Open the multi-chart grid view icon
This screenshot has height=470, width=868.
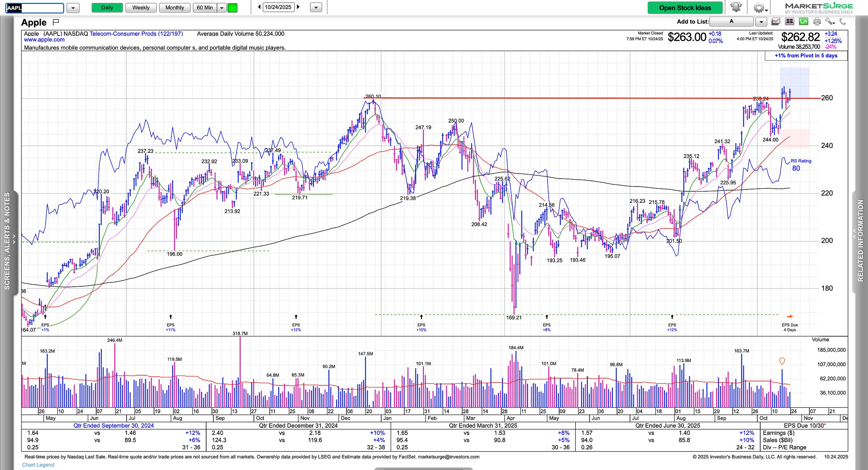tap(790, 22)
